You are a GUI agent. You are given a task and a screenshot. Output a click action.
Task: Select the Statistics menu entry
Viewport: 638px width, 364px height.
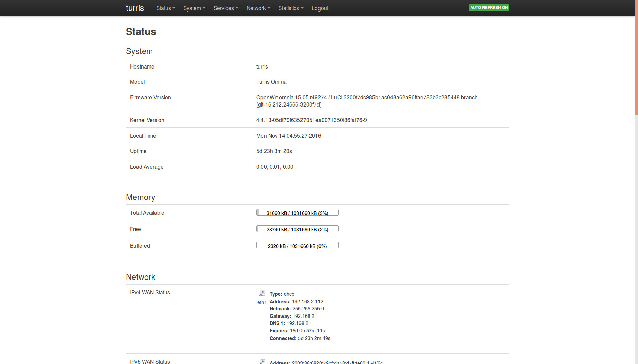[291, 8]
